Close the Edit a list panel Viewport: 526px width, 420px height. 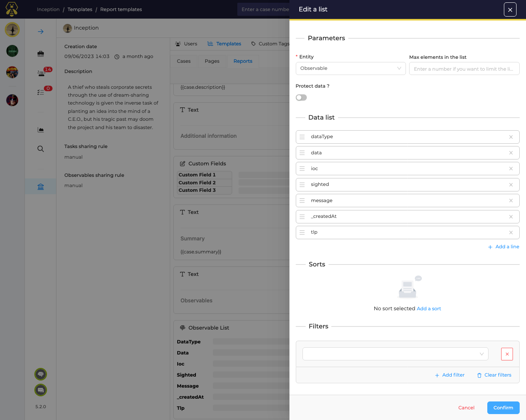point(510,9)
